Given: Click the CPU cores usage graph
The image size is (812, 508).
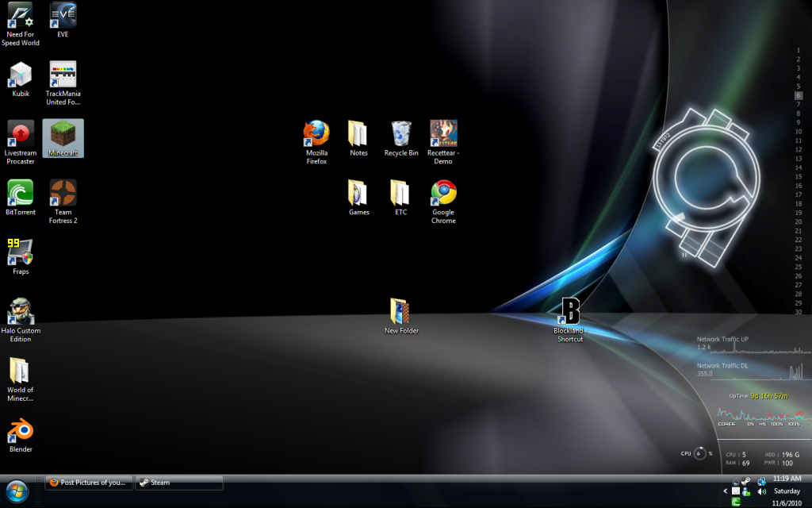Looking at the screenshot, I should point(764,414).
